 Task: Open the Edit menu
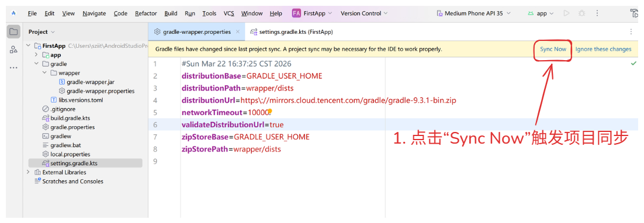click(50, 13)
